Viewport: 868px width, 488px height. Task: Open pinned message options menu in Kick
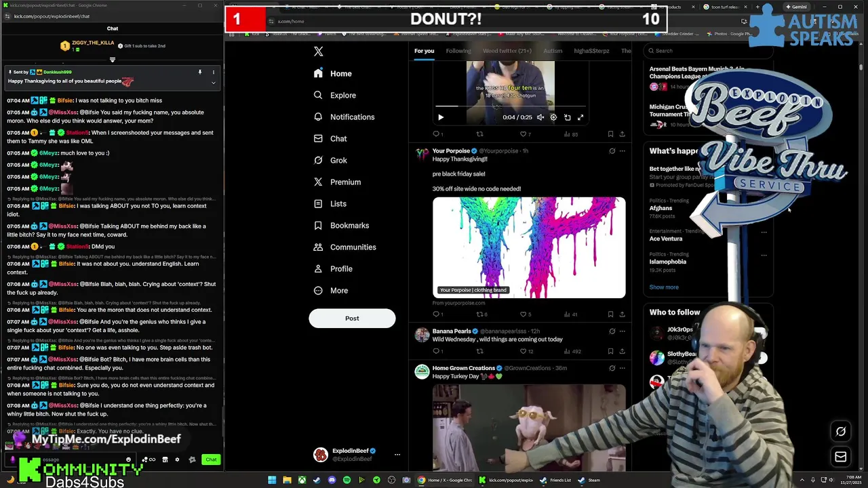(x=213, y=72)
